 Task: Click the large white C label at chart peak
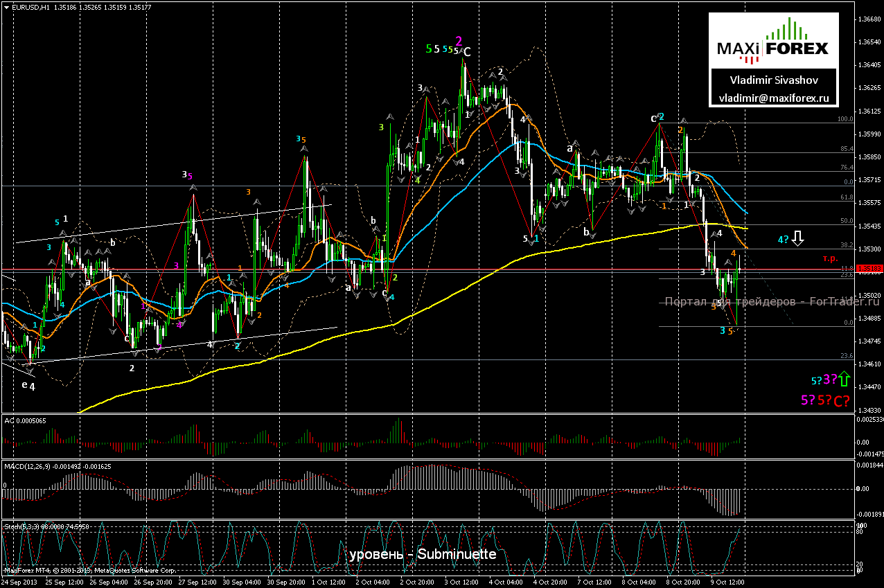(467, 52)
